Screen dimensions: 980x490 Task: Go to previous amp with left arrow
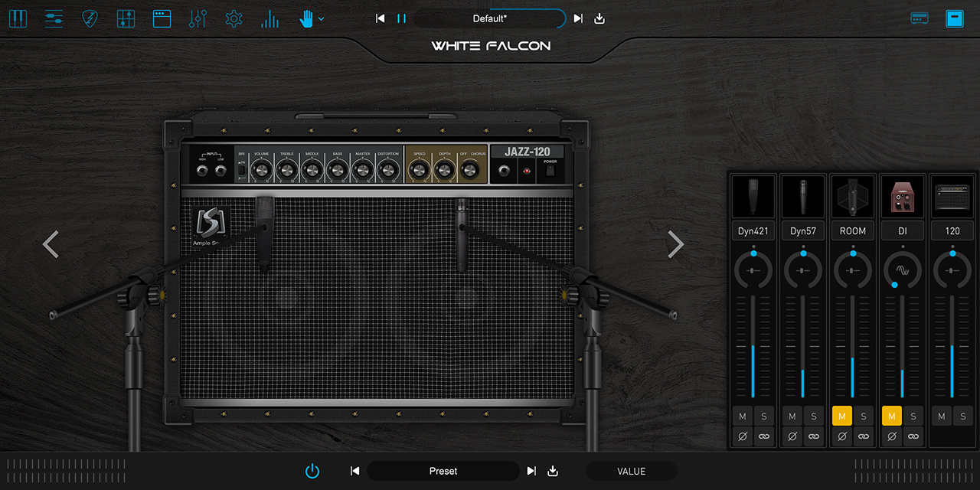(51, 244)
